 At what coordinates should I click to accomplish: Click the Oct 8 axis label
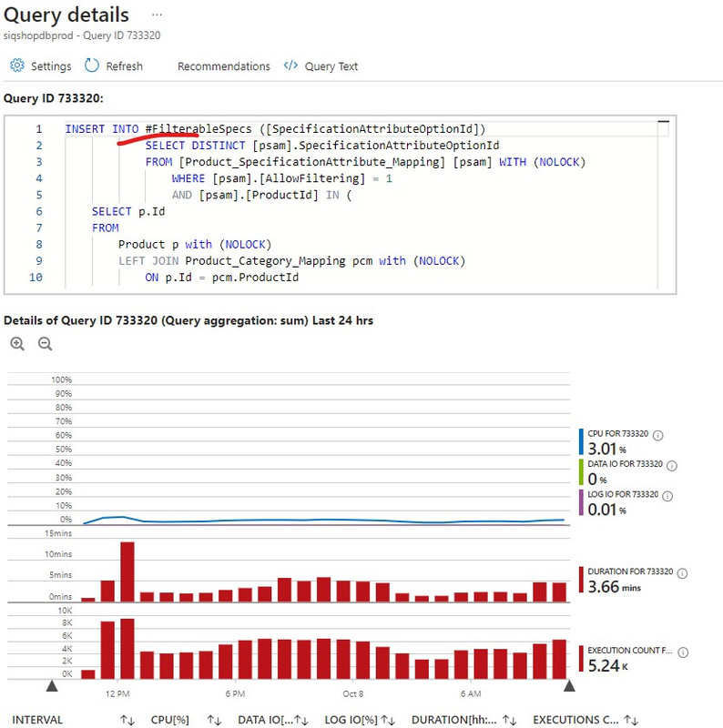(353, 693)
